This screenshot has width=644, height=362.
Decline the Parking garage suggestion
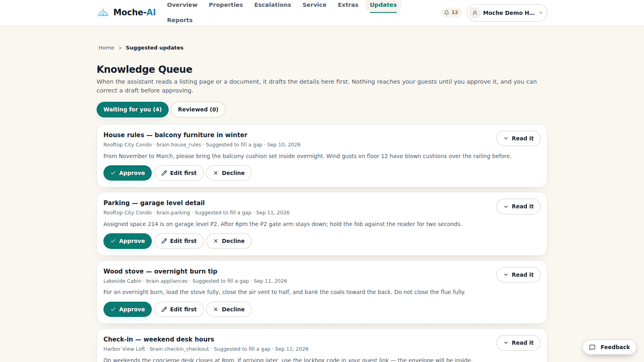[x=229, y=241]
